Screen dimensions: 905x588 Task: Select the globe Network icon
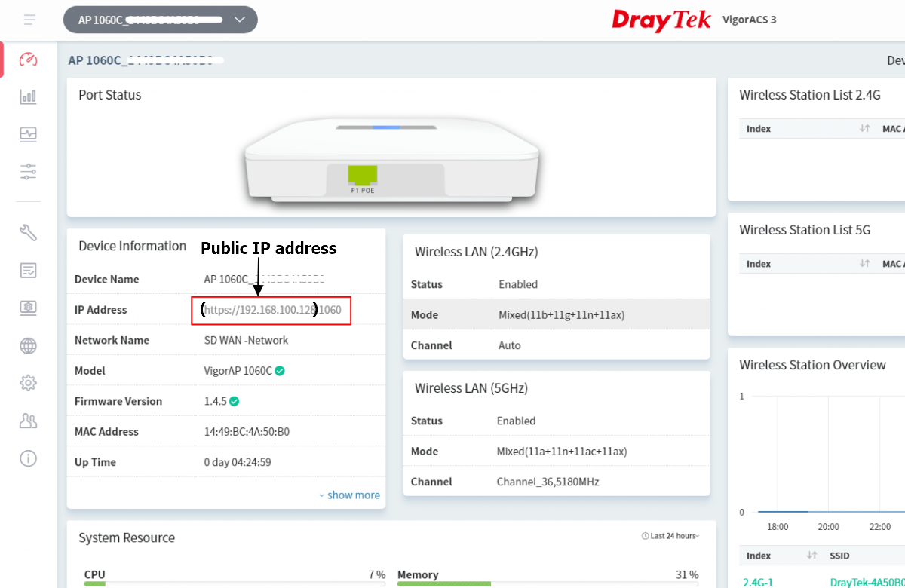tap(29, 345)
